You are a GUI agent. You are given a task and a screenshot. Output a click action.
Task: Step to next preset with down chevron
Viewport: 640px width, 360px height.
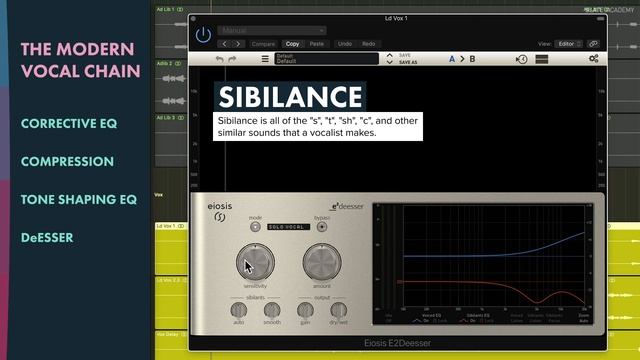pos(389,62)
